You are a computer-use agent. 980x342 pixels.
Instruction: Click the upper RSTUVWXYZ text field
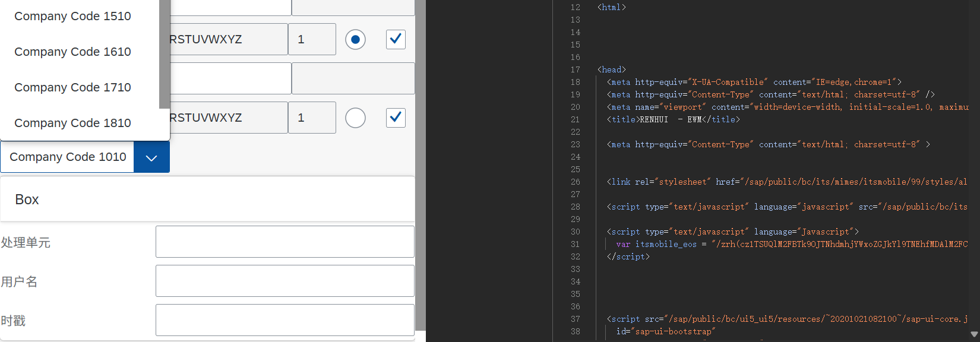click(x=229, y=39)
